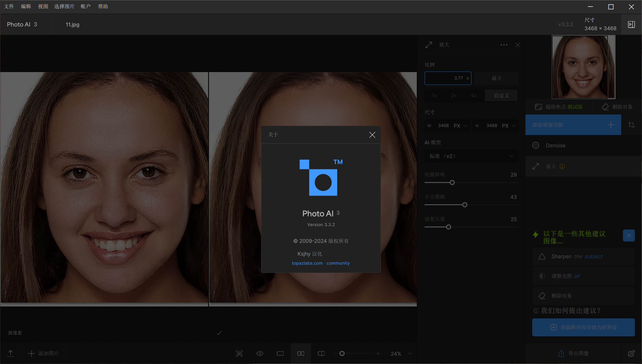This screenshot has height=364, width=642.
Task: Toggle the right side panel icon
Action: coord(631,24)
